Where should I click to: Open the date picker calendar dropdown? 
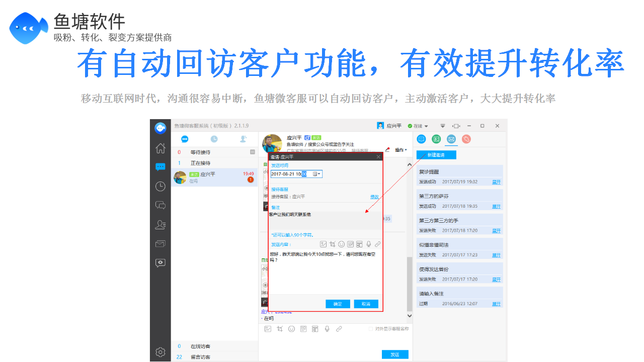(317, 173)
